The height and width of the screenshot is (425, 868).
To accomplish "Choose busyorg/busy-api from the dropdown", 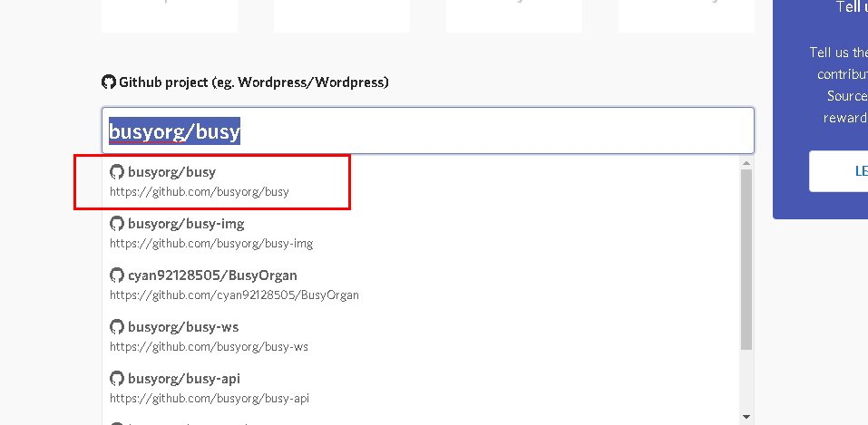I will point(421,388).
